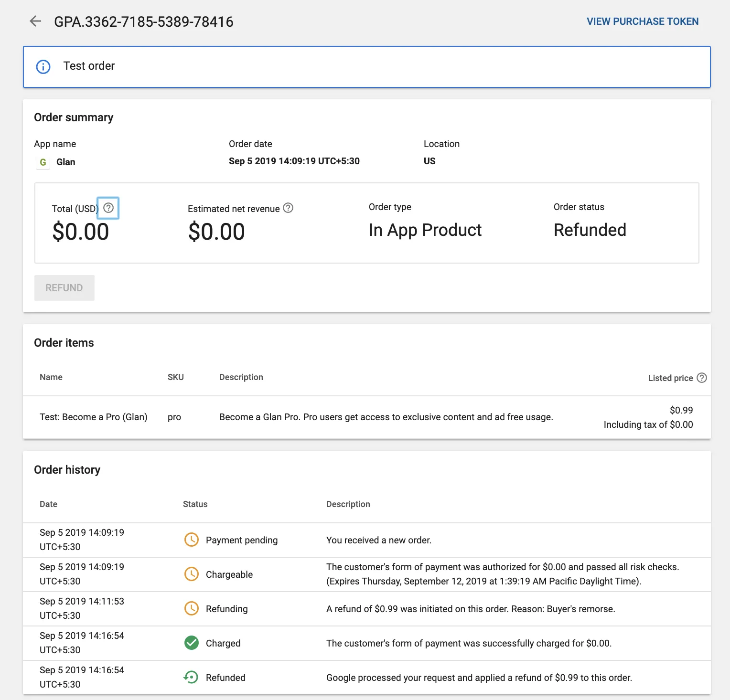The image size is (730, 700).
Task: Click help icon next to Total (USD)
Action: coord(108,208)
